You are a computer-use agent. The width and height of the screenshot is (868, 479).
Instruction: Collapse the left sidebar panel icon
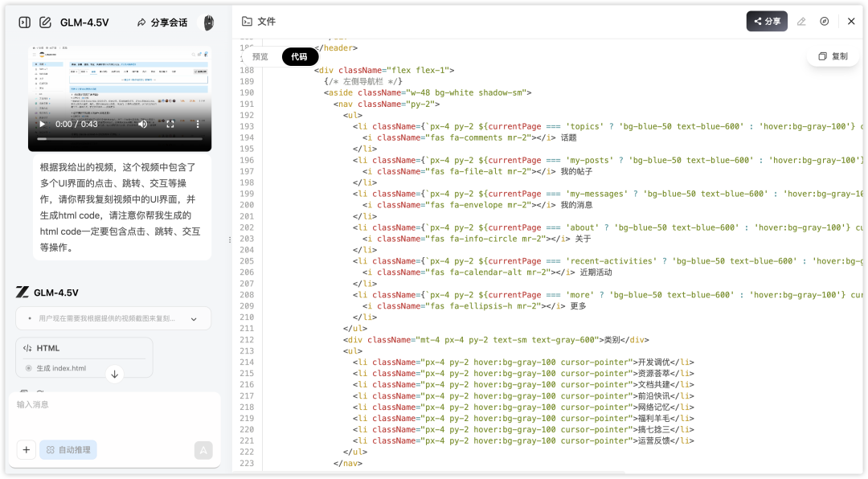[24, 23]
